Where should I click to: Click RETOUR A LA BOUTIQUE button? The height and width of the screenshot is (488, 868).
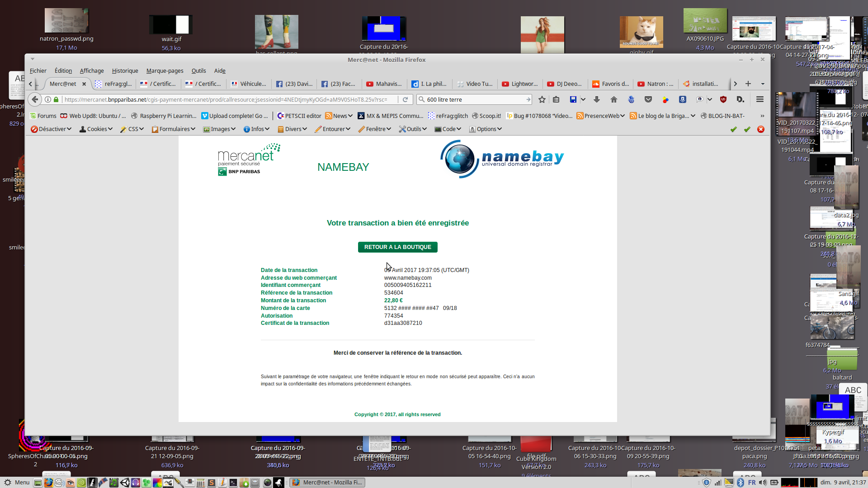tap(397, 247)
